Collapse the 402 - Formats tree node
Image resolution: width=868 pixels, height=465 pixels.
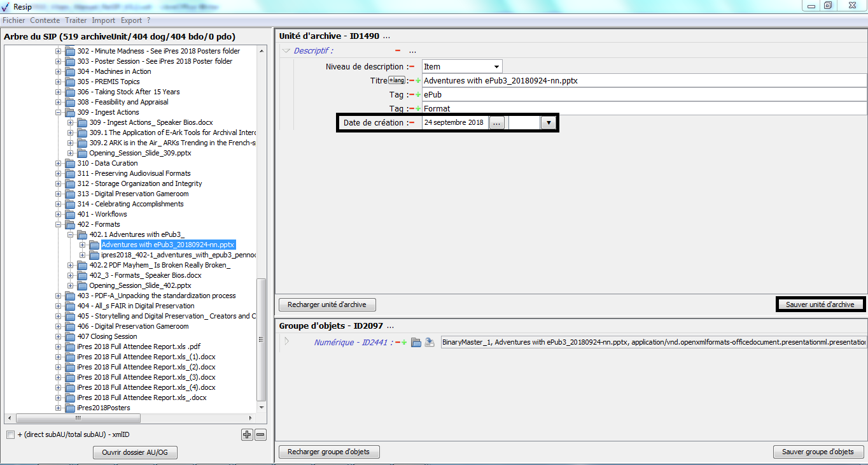(x=59, y=224)
